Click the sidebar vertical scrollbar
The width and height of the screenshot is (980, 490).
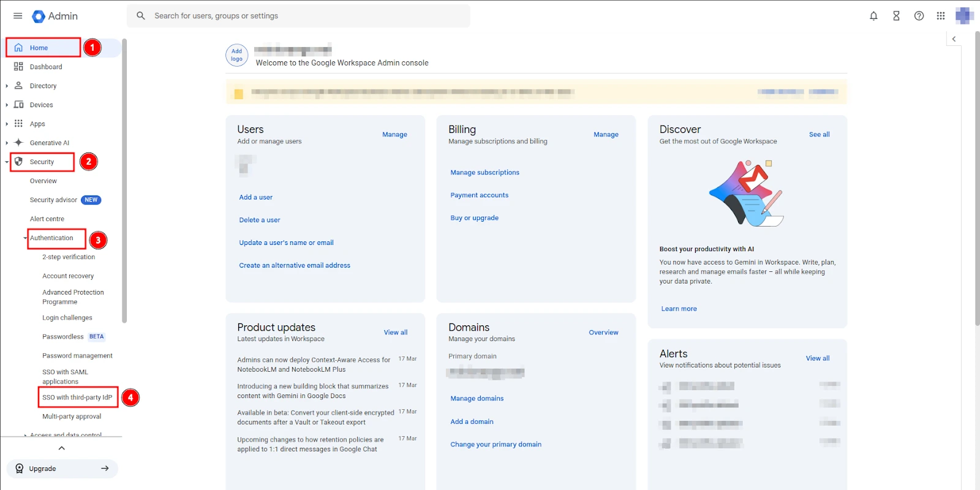(x=124, y=181)
